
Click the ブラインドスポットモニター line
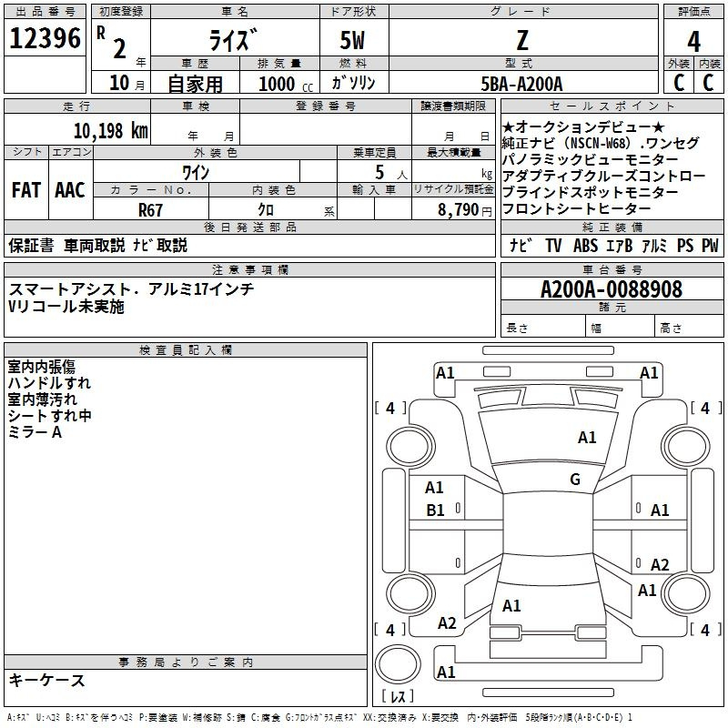click(x=590, y=192)
